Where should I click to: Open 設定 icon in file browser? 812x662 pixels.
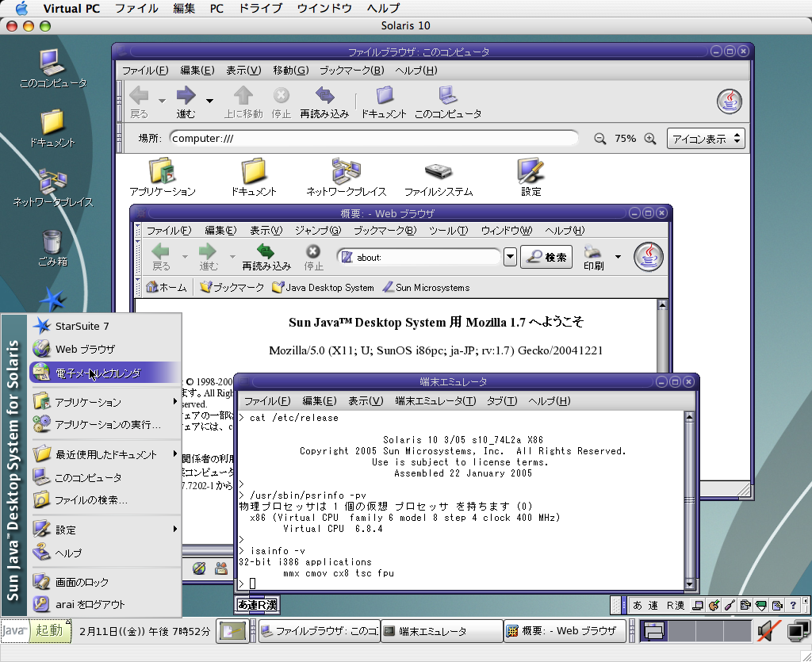(x=530, y=178)
